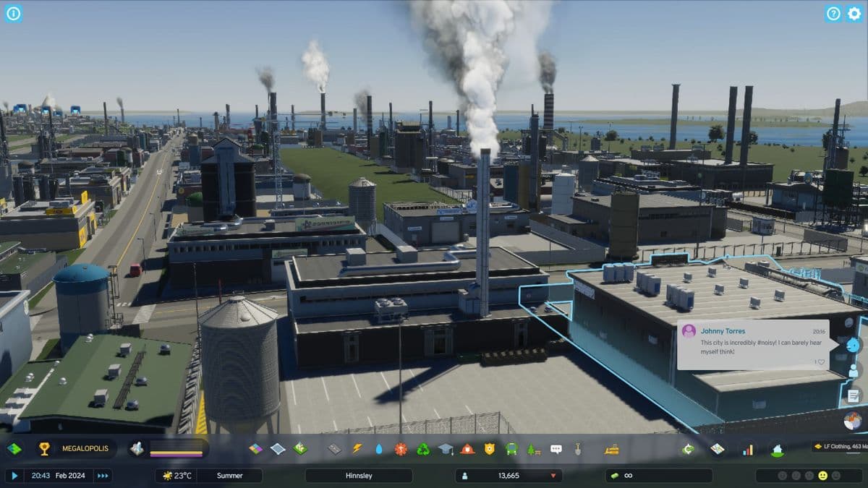Open the Landscaping shovel menu

click(578, 449)
